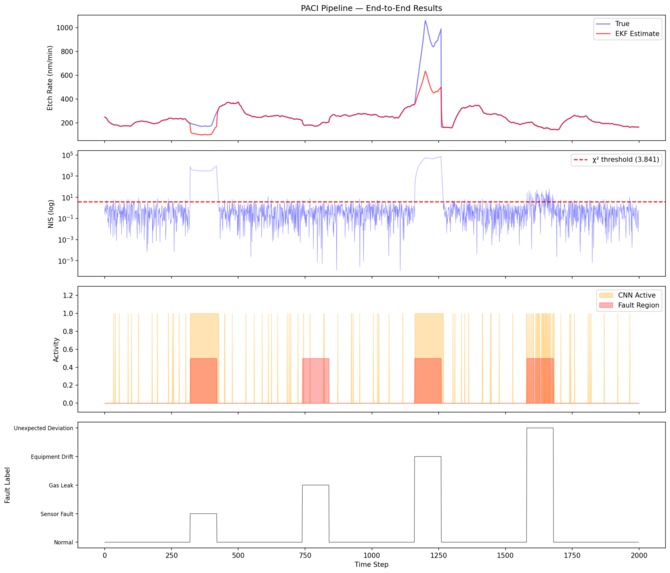Click the NIS tick label '10⁻¹'
The width and height of the screenshot is (670, 573).
[x=66, y=218]
